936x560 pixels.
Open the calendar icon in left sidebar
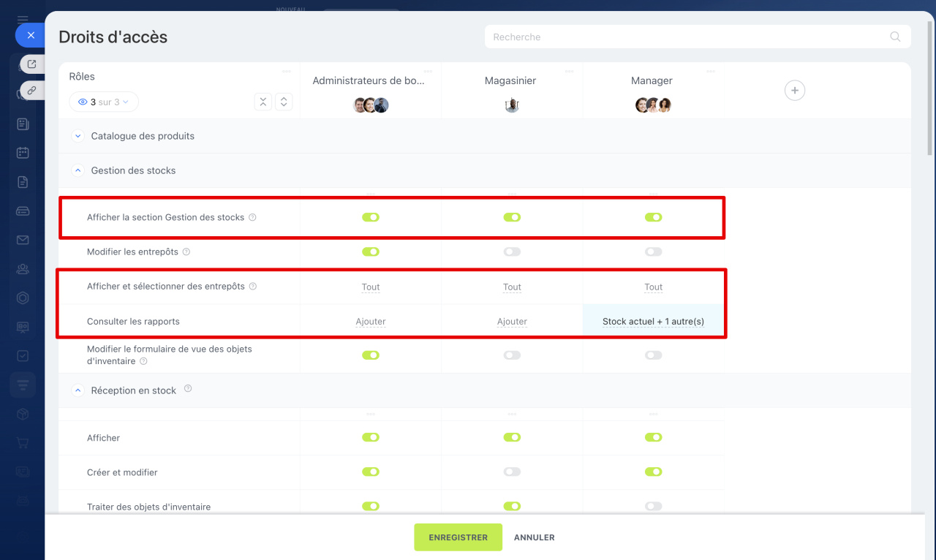[x=23, y=153]
